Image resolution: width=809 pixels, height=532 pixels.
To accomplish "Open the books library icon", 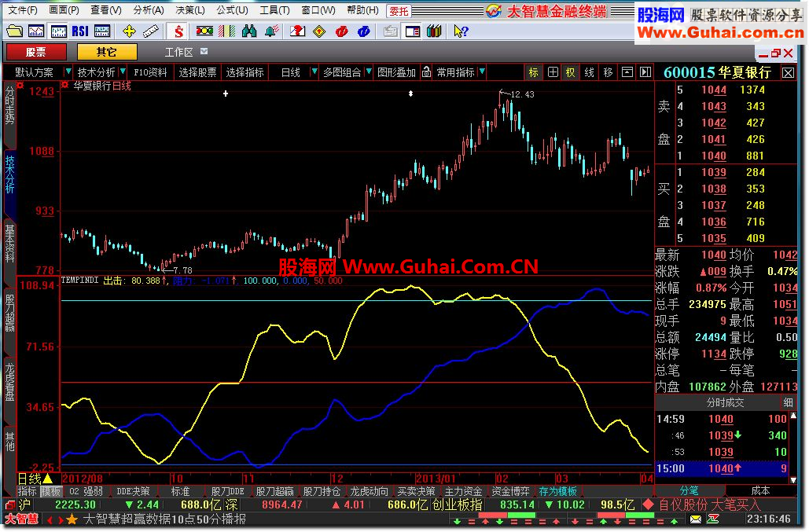I will tap(434, 31).
